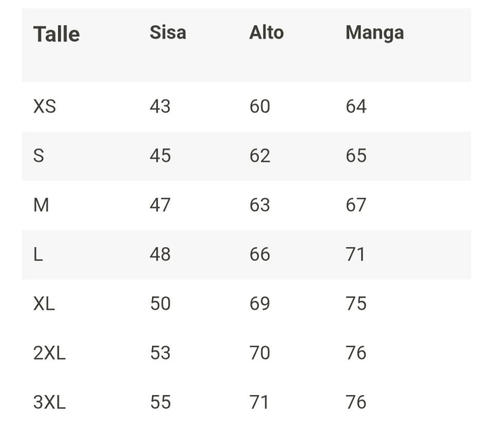Image resolution: width=493 pixels, height=448 pixels.
Task: Click Sisa value 48 in L row
Action: coord(160,254)
